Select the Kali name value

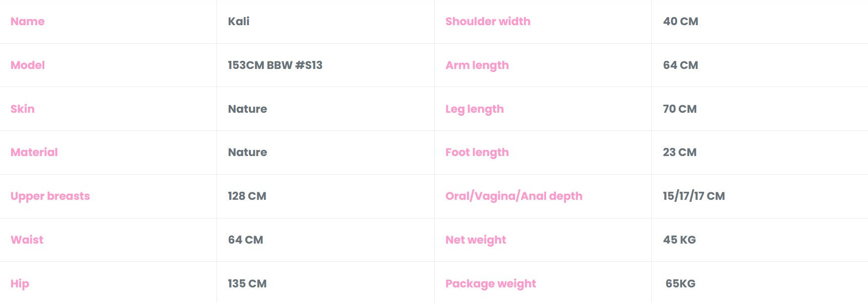239,22
